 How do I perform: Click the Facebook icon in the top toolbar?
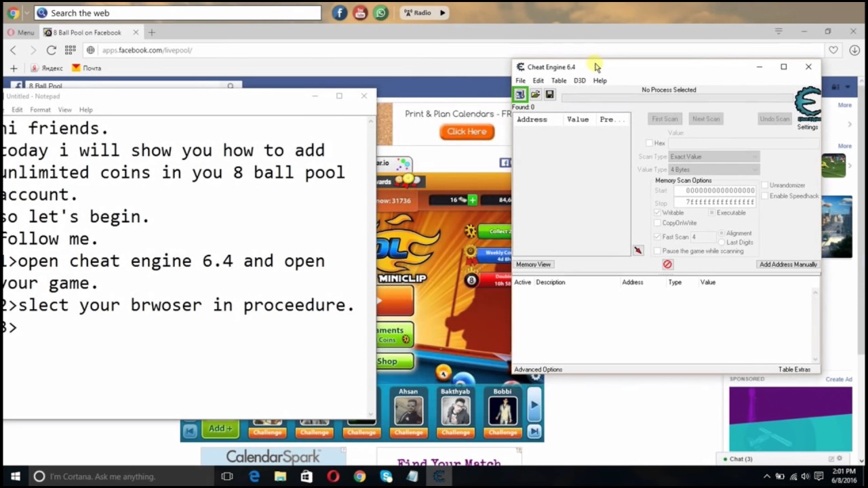(340, 13)
